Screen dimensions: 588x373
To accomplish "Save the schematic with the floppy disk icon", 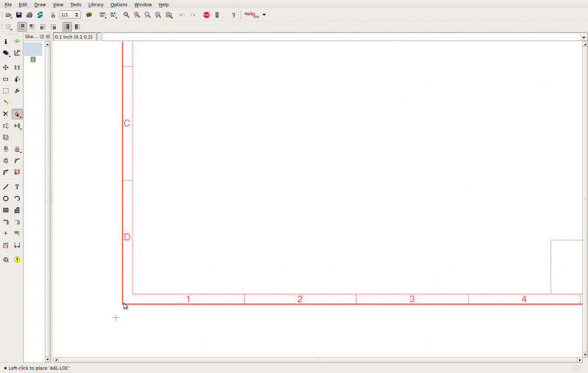I will click(x=19, y=15).
